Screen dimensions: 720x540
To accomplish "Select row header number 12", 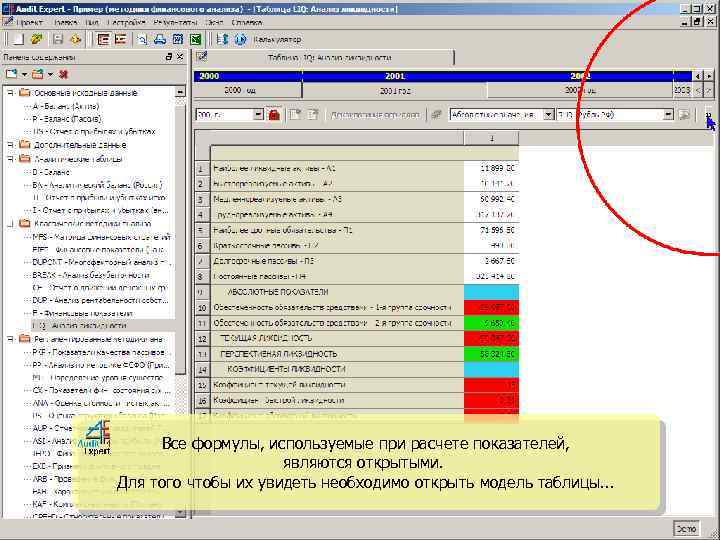I will [x=202, y=339].
